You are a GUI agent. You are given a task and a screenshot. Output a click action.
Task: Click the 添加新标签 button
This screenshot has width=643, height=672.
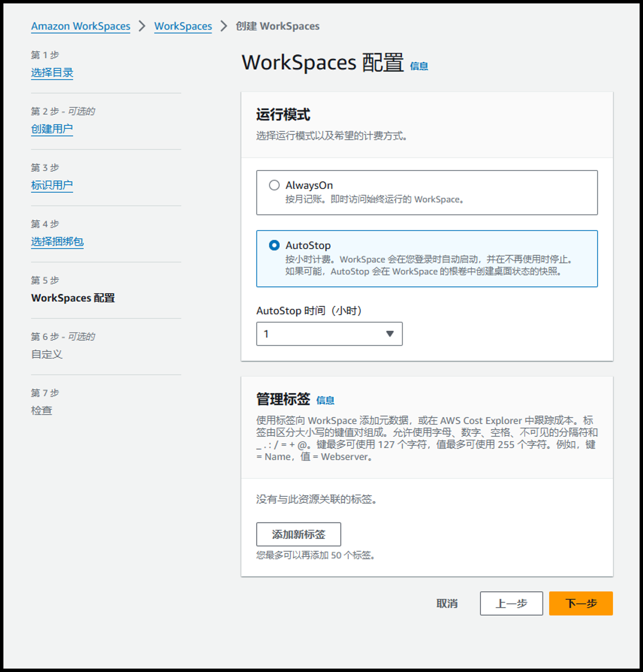(298, 534)
